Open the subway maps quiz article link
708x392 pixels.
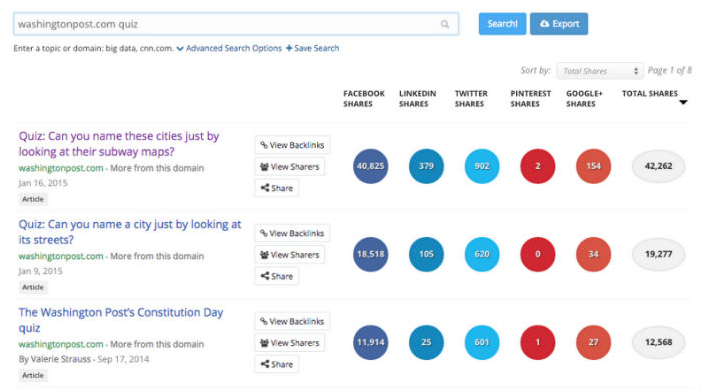point(119,144)
